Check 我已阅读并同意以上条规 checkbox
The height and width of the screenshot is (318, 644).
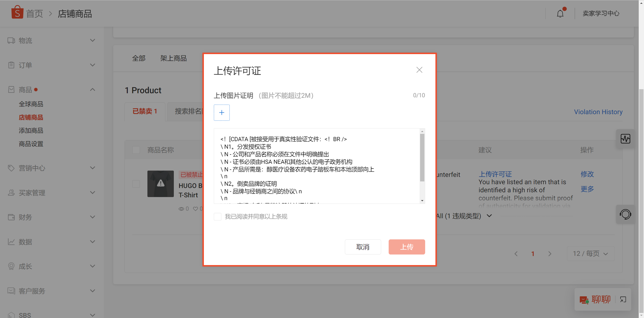click(x=217, y=217)
